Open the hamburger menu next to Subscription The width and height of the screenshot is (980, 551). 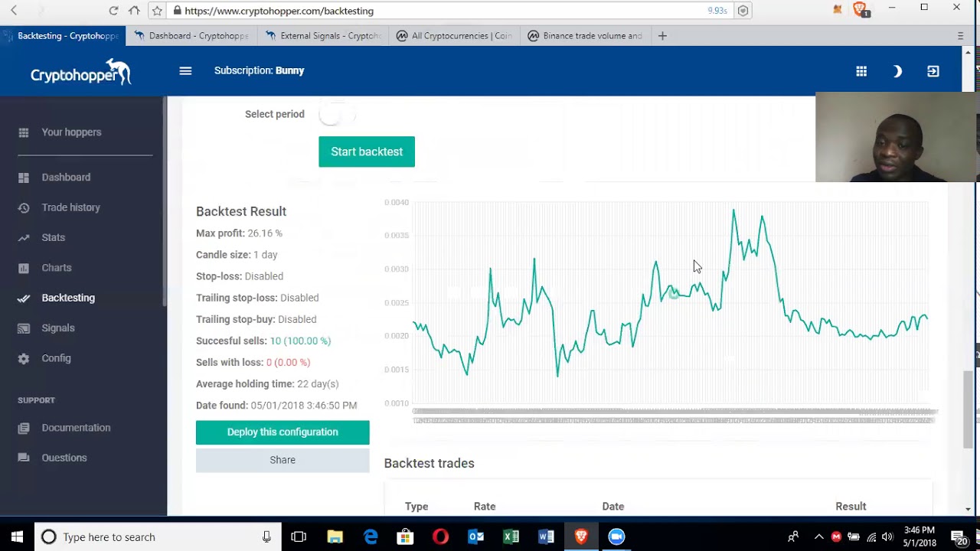(x=185, y=70)
